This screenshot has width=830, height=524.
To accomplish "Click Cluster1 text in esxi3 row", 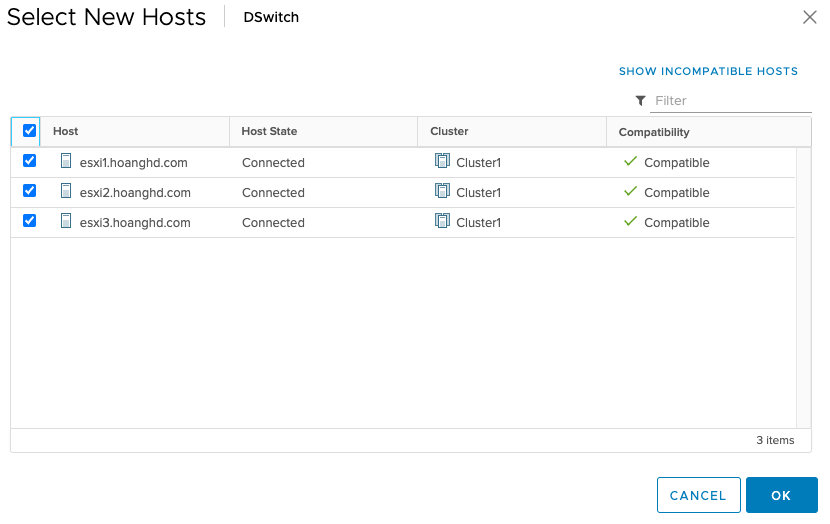I will tap(479, 223).
